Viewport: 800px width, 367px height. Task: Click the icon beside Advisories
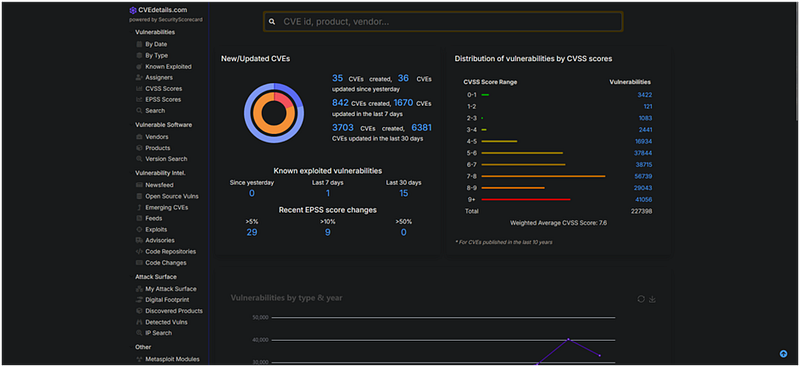(x=139, y=240)
